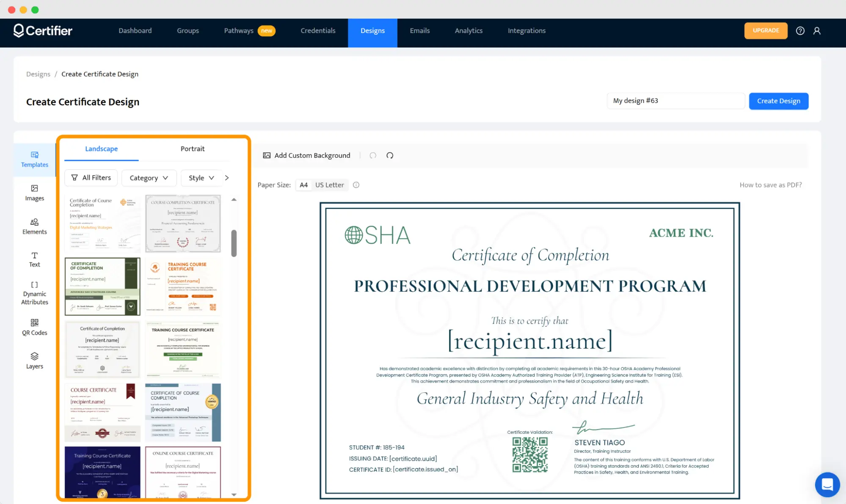Switch to the Portrait tab
Viewport: 846px width, 504px height.
click(x=192, y=149)
